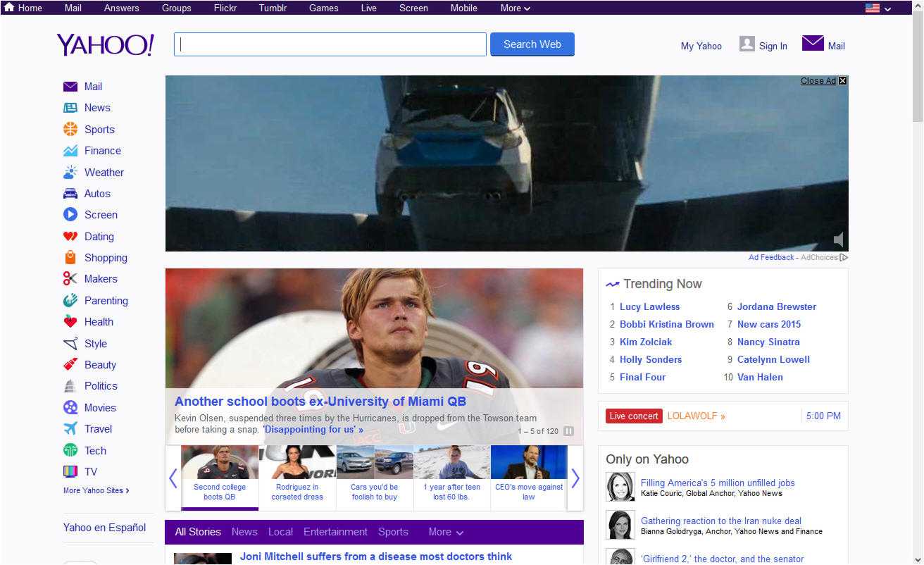The image size is (924, 565).
Task: Click the Parenting icon
Action: [70, 300]
